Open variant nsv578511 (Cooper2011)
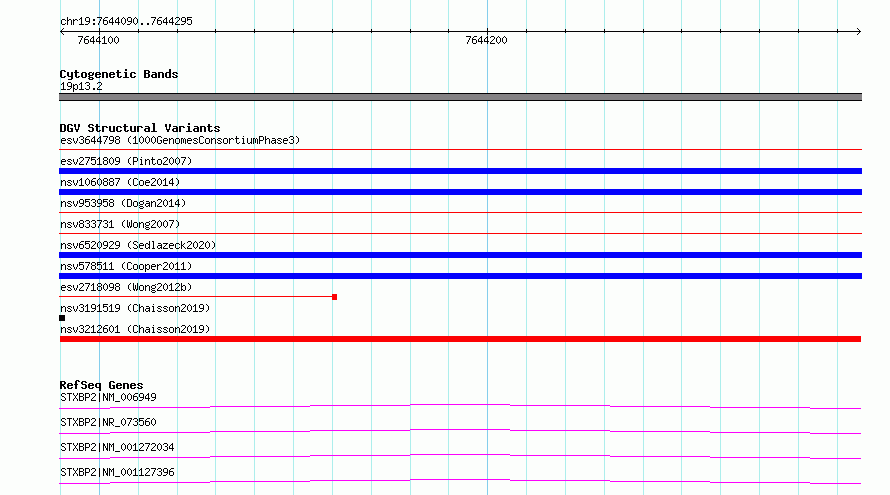Screen dimensions: 890x495 coord(126,266)
